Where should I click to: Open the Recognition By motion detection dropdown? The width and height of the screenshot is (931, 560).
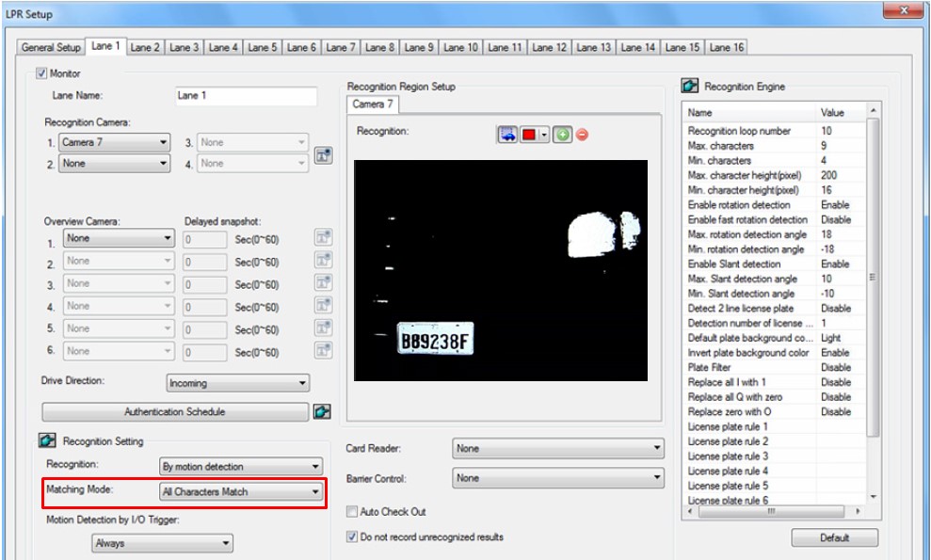pyautogui.click(x=241, y=467)
